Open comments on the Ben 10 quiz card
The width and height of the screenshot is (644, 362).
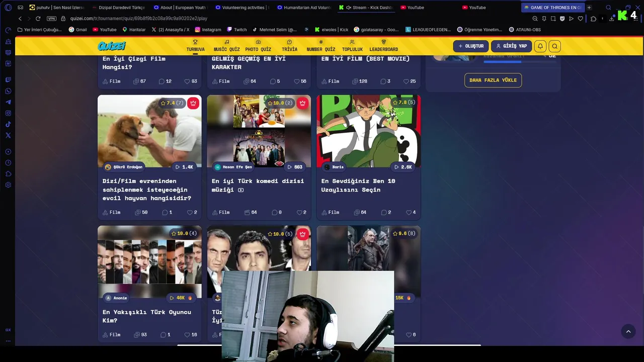pos(386,212)
